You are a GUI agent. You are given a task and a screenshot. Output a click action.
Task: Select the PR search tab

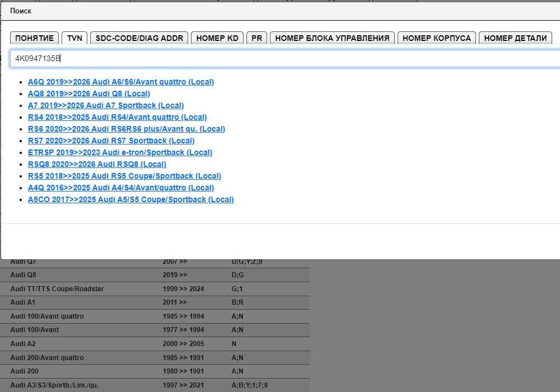[256, 38]
